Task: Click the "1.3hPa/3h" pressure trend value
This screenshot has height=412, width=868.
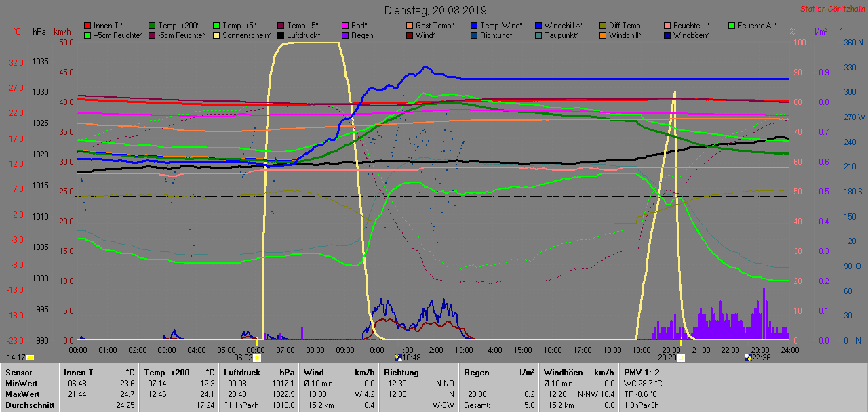Action: tap(643, 405)
